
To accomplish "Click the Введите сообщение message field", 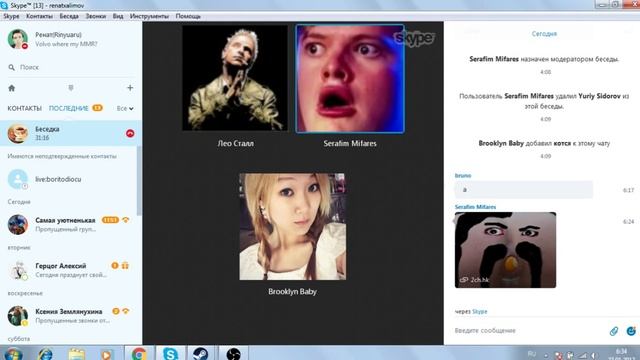I will tap(529, 331).
